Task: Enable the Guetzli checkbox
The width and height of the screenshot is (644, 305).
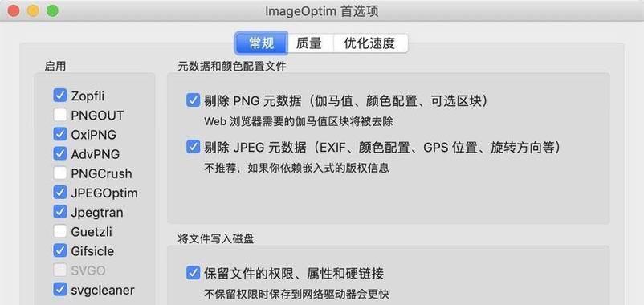Action: (60, 231)
